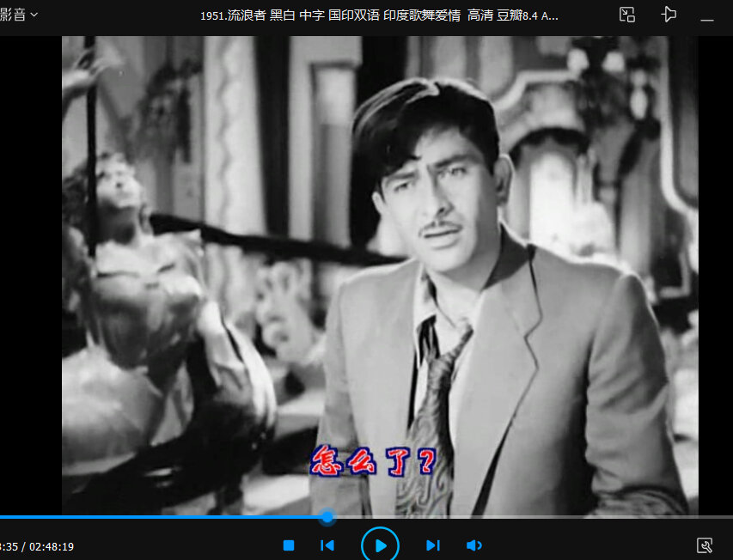Click the unplayed part of the progress bar

534,517
